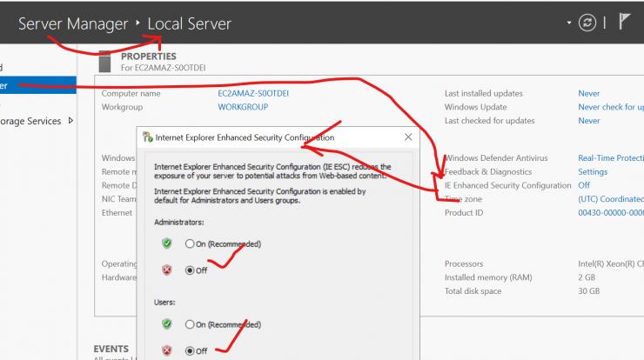The image size is (644, 360).
Task: Open computer name EC2AMAZ-S0OTDEI link
Action: (x=253, y=93)
